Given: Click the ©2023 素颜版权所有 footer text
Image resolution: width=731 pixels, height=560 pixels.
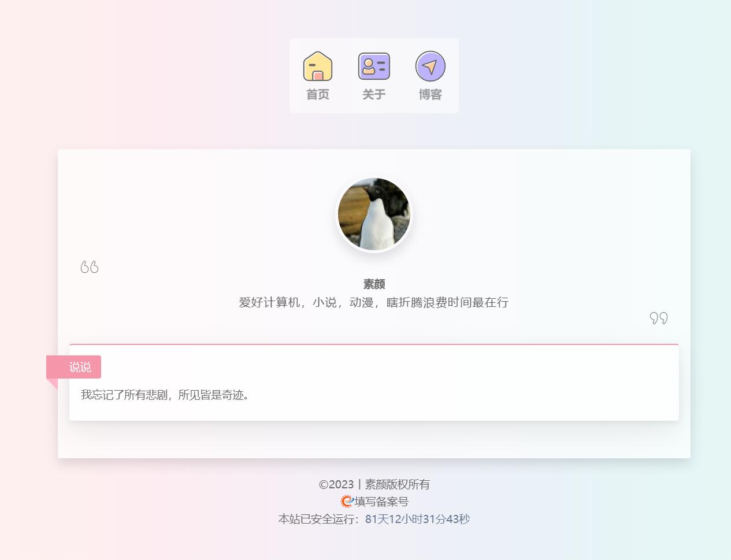Looking at the screenshot, I should 374,484.
